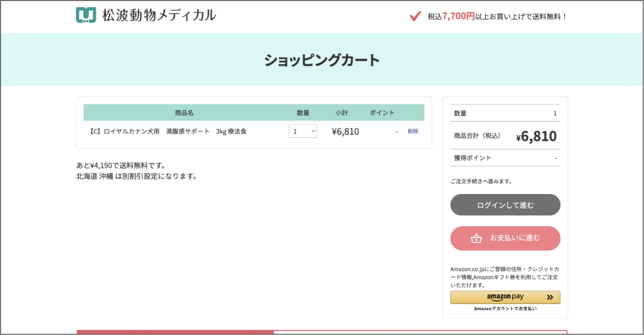The image size is (644, 335).
Task: Click the Amazon.co.jpにご登録の住所 description text
Action: click(505, 277)
